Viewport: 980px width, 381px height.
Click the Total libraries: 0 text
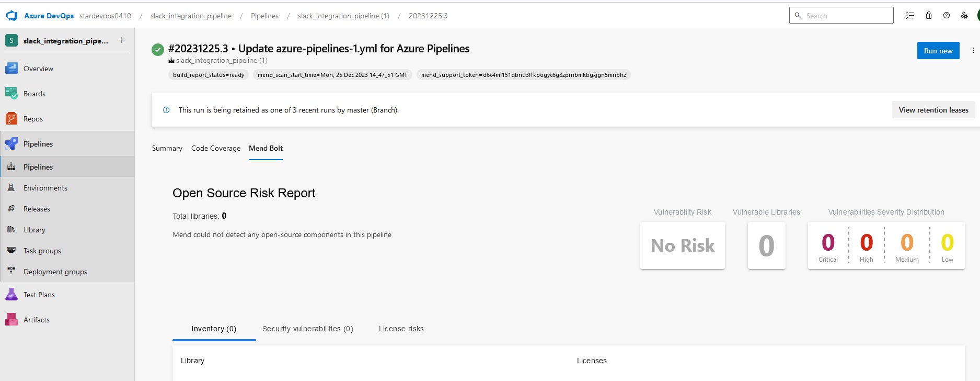pos(200,216)
